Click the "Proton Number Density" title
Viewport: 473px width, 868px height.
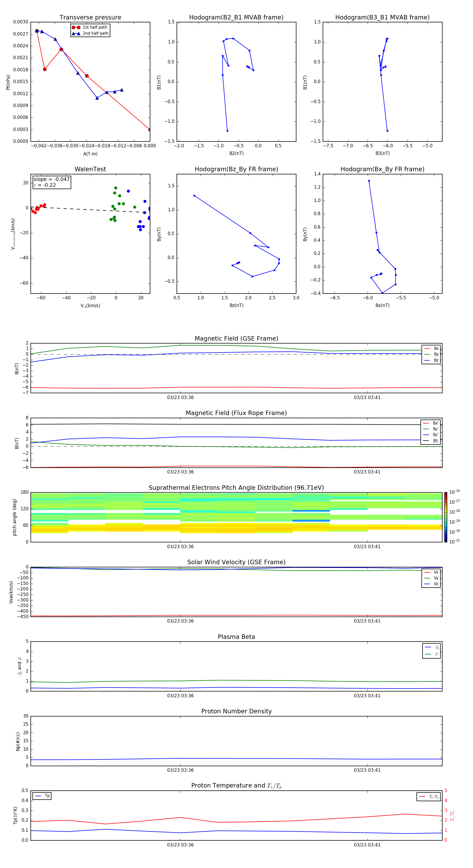coord(236,711)
